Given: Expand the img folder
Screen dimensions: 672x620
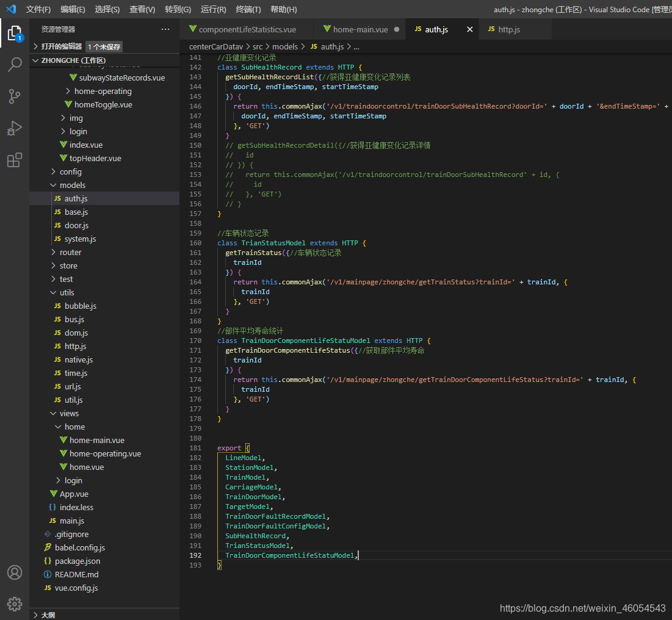Looking at the screenshot, I should tap(76, 118).
